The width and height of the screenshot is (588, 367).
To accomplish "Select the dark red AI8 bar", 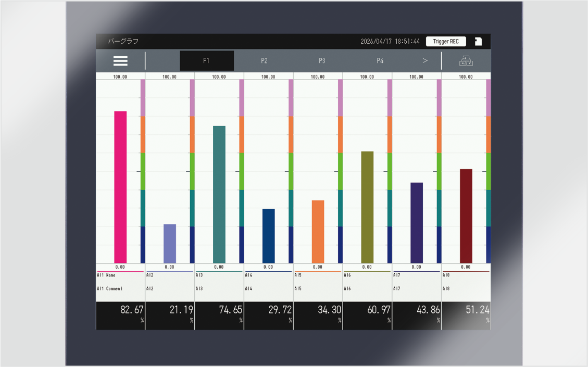I will [466, 216].
